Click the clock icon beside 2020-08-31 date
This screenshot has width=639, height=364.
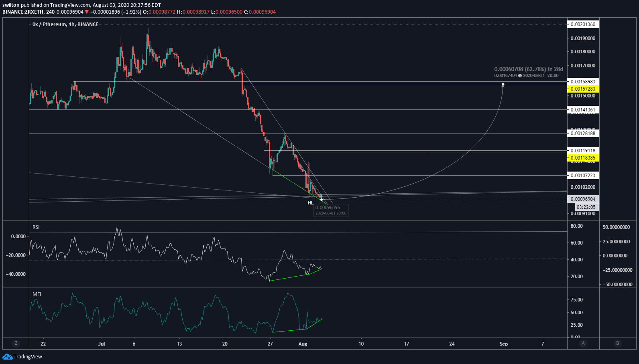click(x=520, y=75)
